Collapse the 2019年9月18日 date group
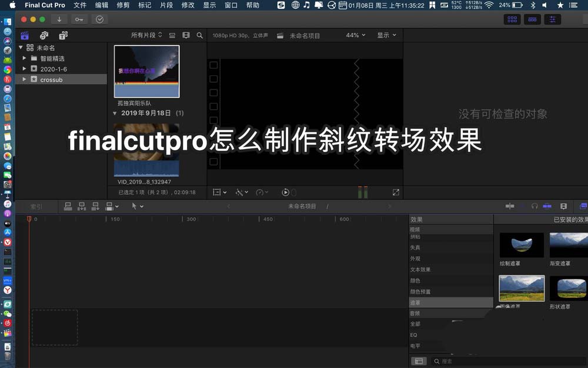This screenshot has width=588, height=368. click(115, 113)
